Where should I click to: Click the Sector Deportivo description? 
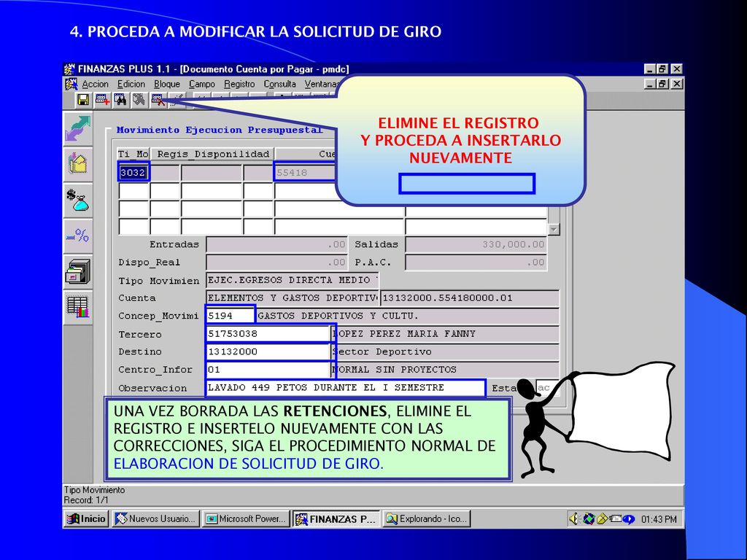click(445, 352)
